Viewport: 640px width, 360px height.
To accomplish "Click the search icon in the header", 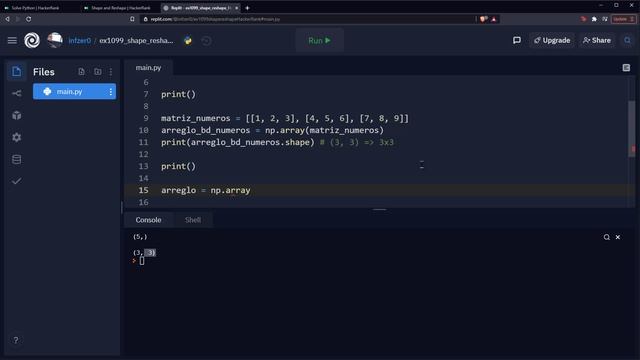I will (x=627, y=40).
